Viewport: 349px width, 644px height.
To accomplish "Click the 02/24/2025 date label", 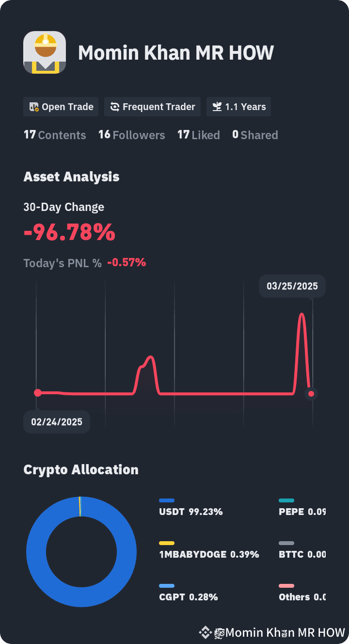I will [57, 422].
